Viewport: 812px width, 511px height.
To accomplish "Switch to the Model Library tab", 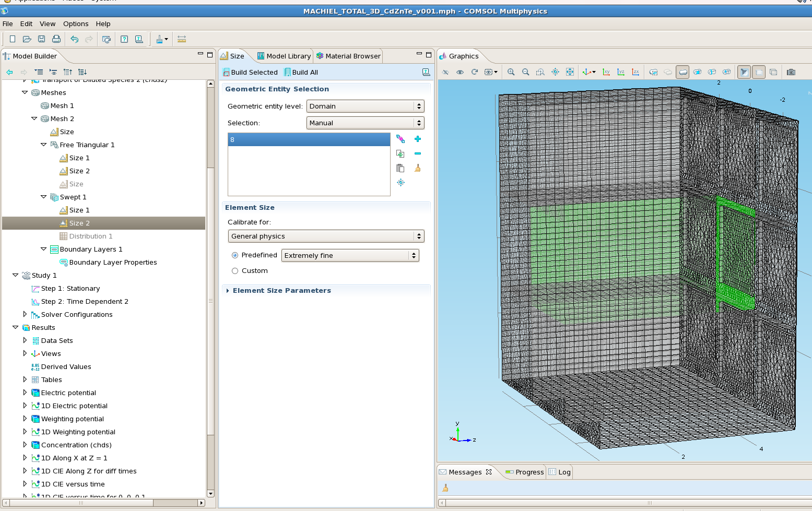I will coord(284,56).
